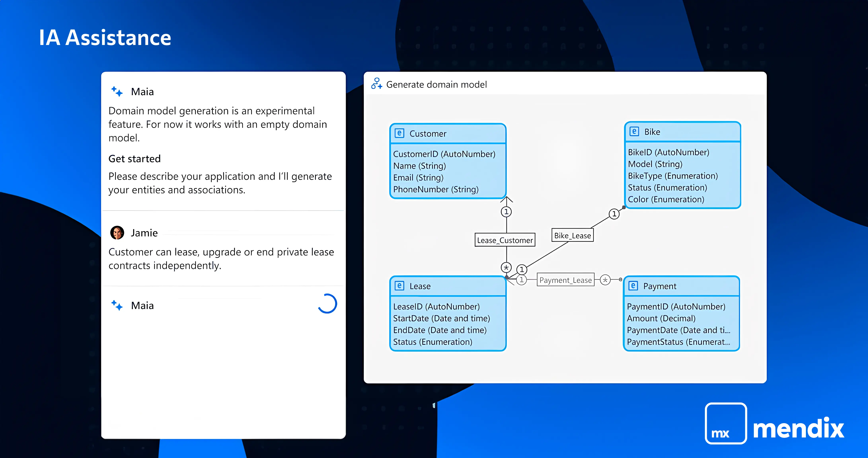This screenshot has width=868, height=458.
Task: Select BikeType (Enumeration) attribute
Action: 673,176
